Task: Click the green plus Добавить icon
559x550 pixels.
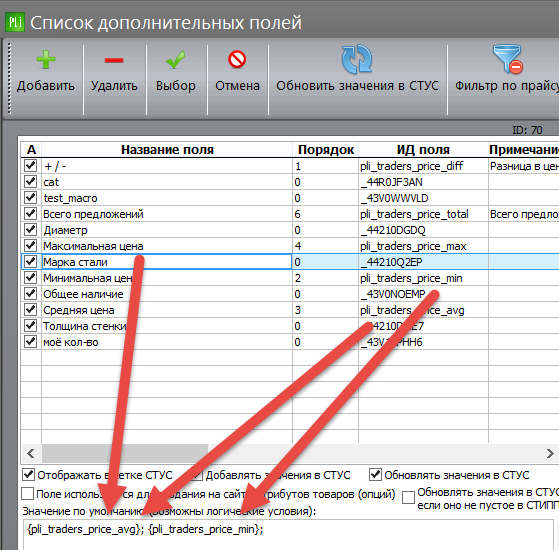Action: (46, 60)
